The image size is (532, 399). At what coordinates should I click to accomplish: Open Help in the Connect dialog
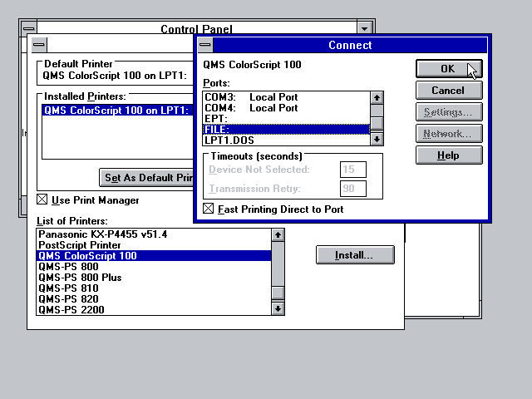pyautogui.click(x=449, y=155)
